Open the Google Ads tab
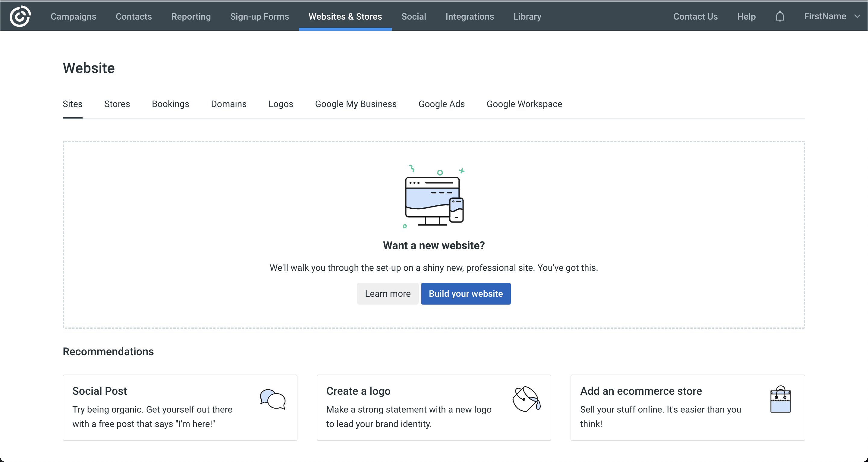Viewport: 868px width, 462px height. click(x=442, y=104)
